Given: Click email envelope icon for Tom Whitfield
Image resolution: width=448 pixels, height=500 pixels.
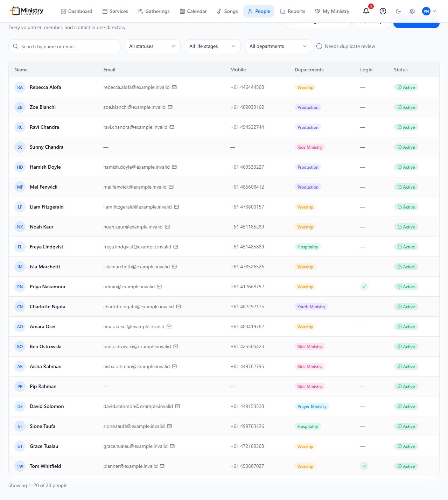Looking at the screenshot, I should (162, 466).
